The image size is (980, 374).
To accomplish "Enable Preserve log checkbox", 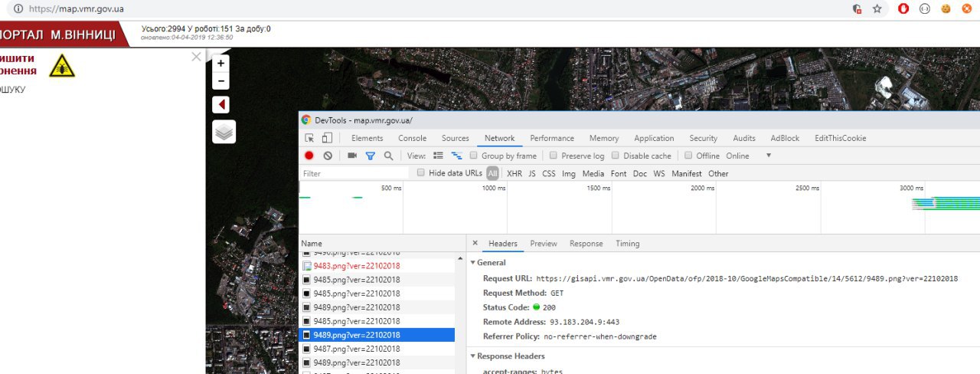I will (x=554, y=156).
